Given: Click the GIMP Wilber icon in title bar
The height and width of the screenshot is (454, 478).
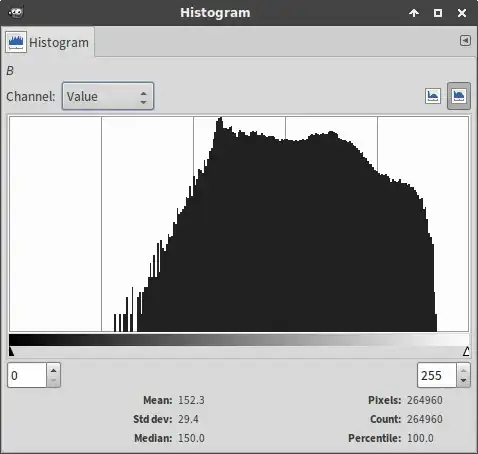Looking at the screenshot, I should [16, 13].
